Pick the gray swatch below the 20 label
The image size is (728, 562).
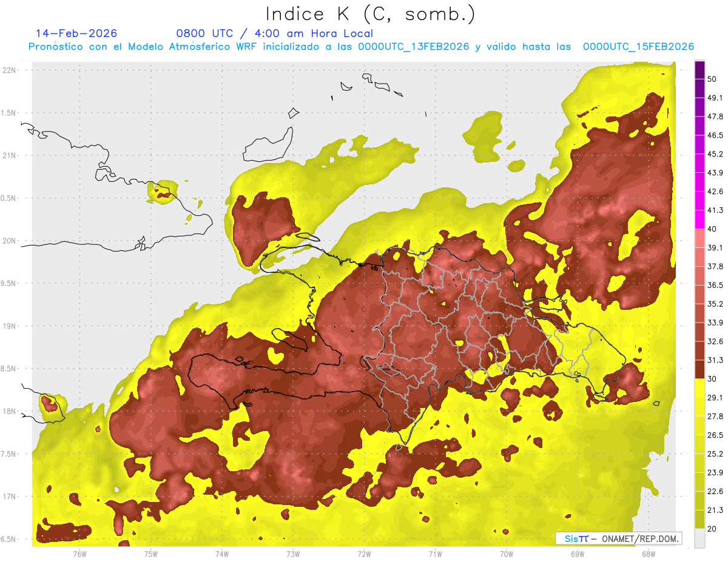(699, 538)
